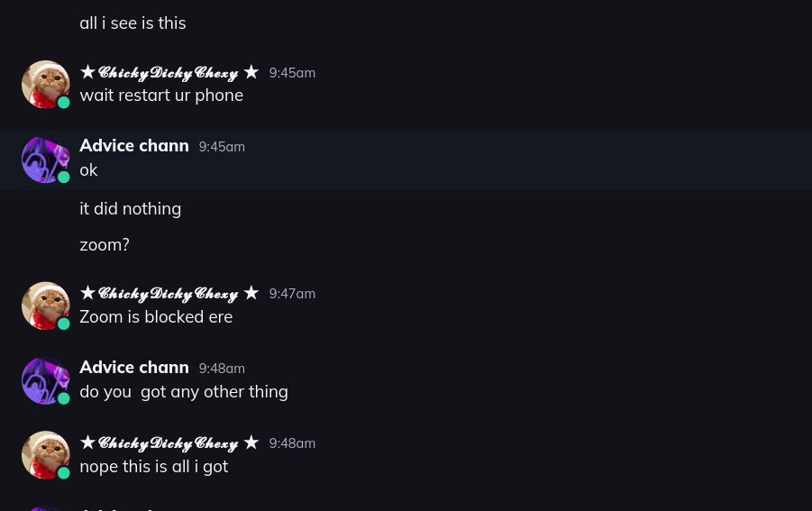812x511 pixels.
Task: Click the Advice chann username above "ok"
Action: [133, 145]
